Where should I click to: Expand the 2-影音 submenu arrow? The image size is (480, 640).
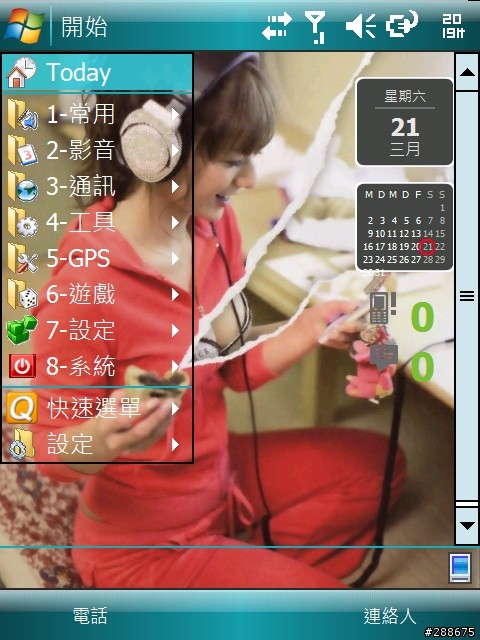176,150
